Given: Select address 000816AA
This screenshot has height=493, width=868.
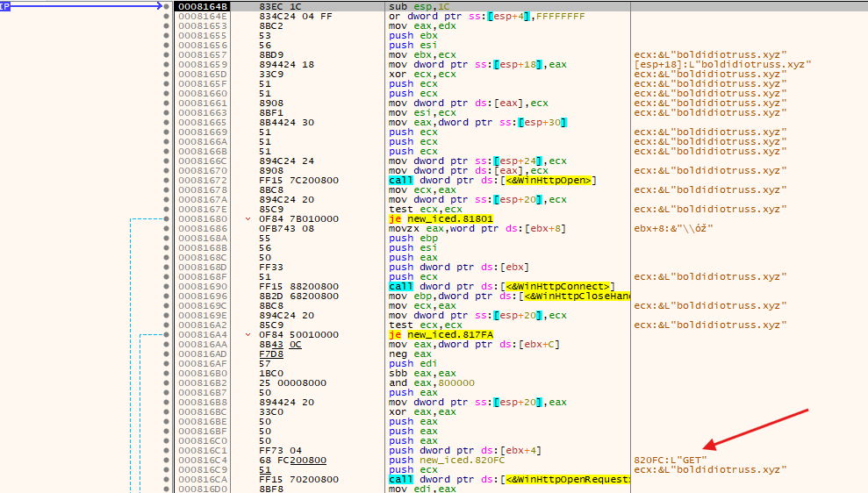Looking at the screenshot, I should 203,344.
